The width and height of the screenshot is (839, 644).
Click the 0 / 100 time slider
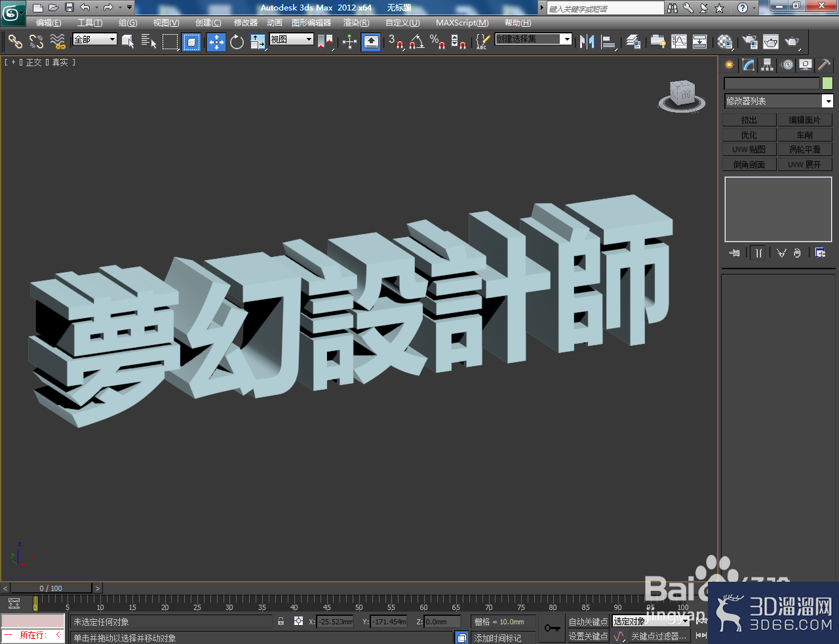pos(51,588)
